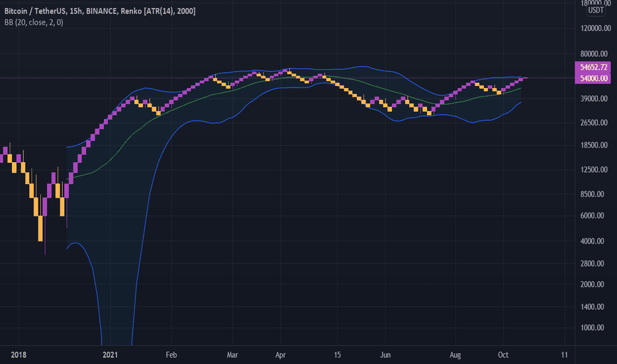
Task: Click the Apr time axis label
Action: (281, 355)
